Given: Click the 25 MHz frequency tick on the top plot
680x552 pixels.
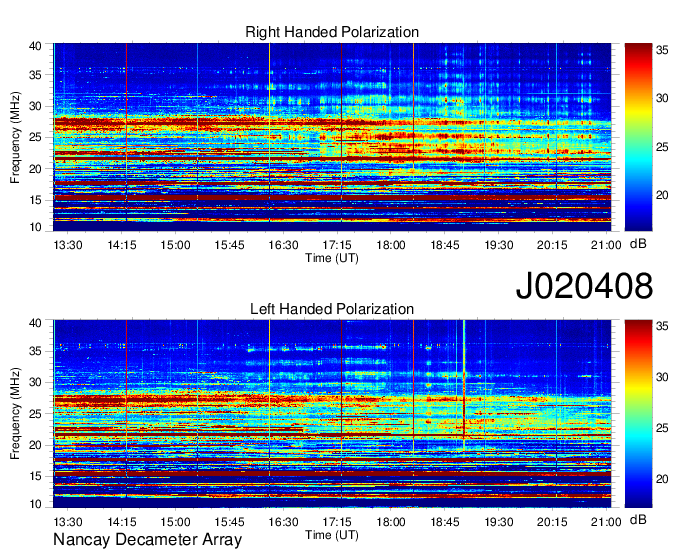Looking at the screenshot, I should (35, 137).
